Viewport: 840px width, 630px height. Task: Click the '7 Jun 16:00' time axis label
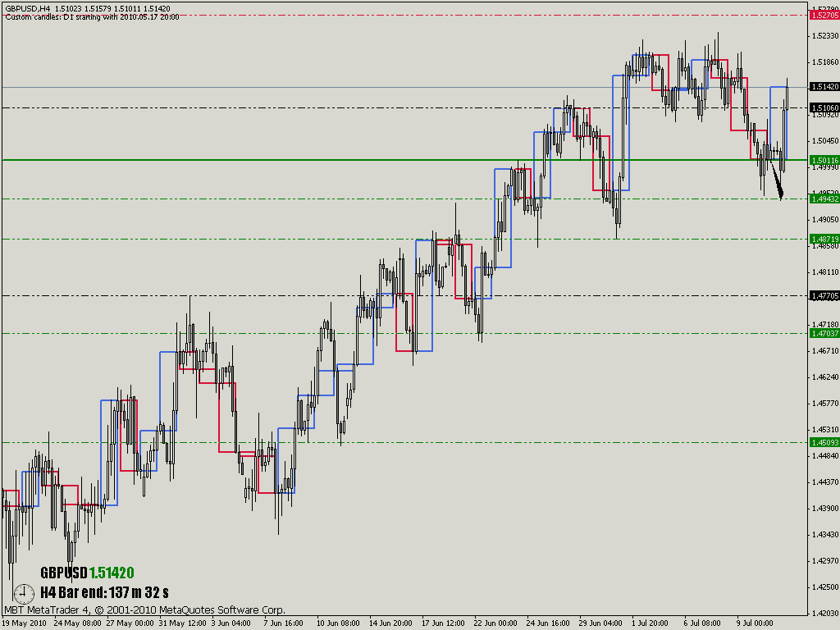pos(283,623)
